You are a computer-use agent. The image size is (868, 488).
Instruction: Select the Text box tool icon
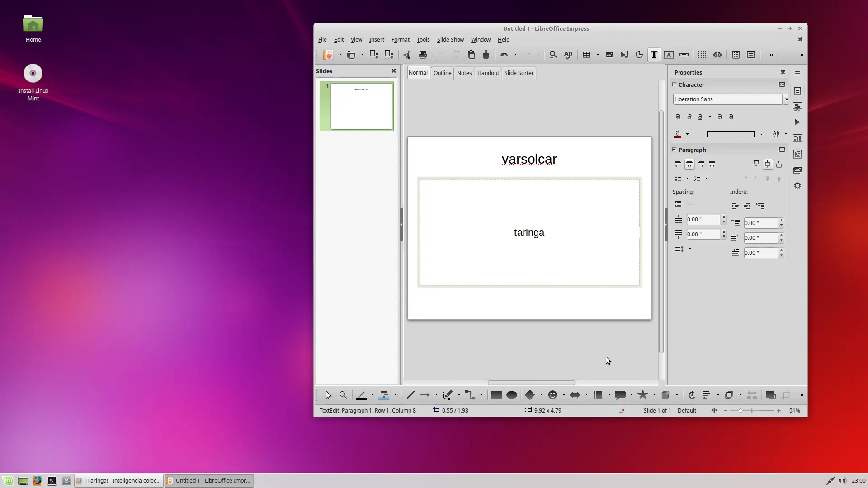pyautogui.click(x=654, y=55)
